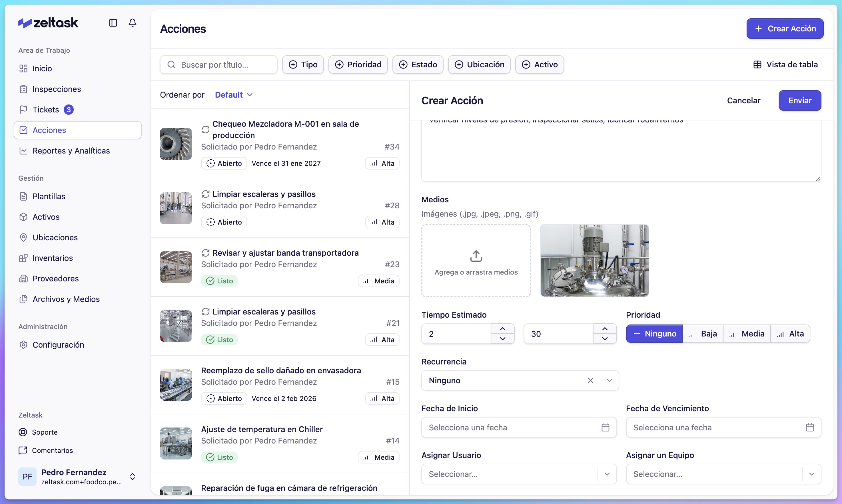Open the Activo filter
Image resolution: width=842 pixels, height=504 pixels.
pyautogui.click(x=540, y=64)
